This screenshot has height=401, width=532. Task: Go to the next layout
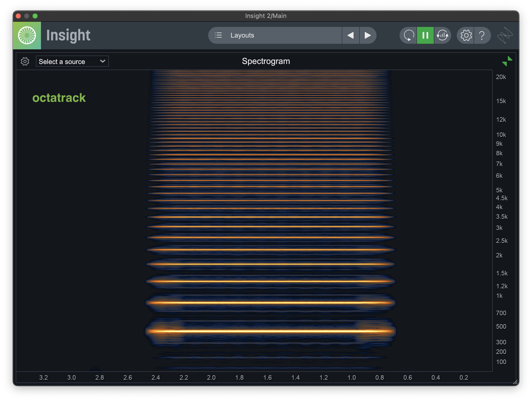tap(368, 35)
